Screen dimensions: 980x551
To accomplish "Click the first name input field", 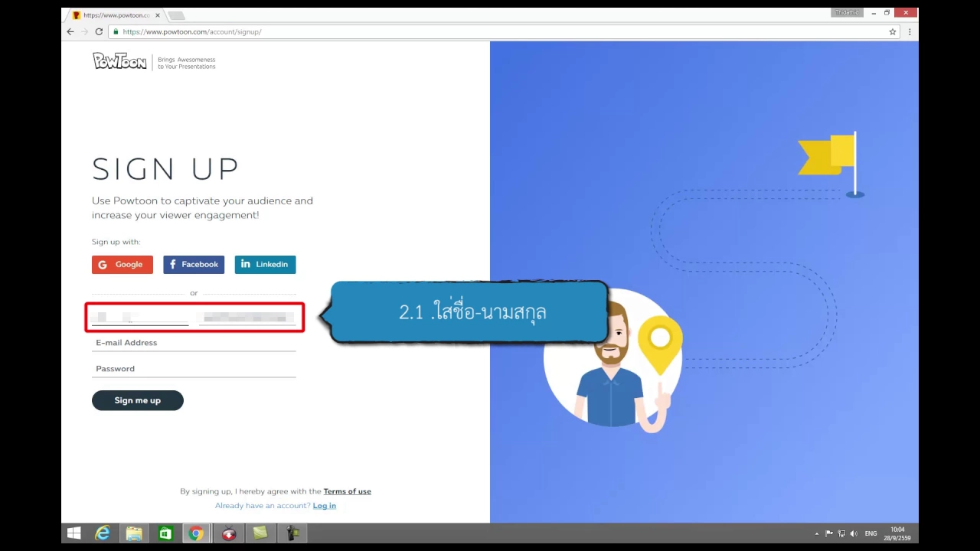I will (140, 318).
